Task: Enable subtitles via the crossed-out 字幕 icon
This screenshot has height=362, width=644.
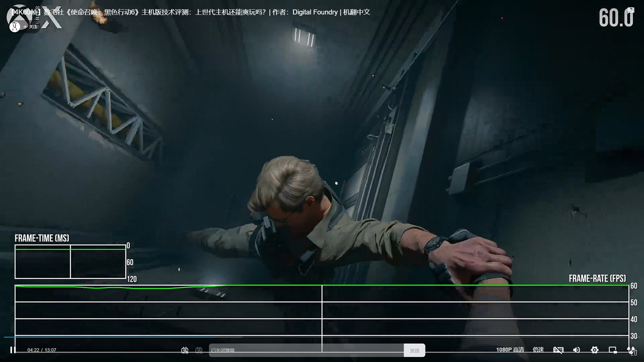Action: [558, 350]
